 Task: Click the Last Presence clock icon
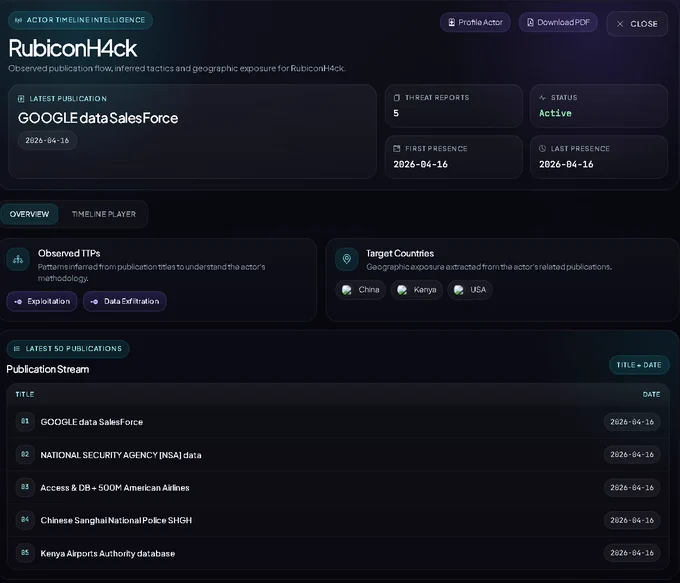pos(542,148)
